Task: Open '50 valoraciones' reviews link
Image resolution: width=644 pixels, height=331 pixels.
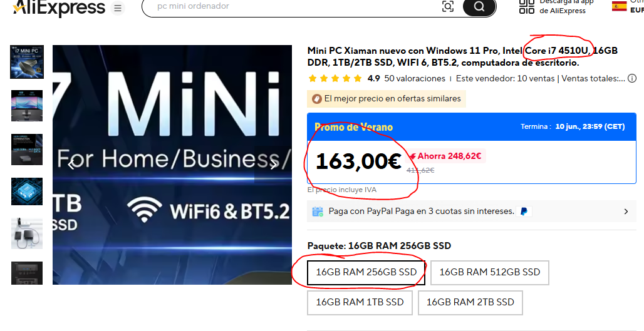Action: 415,78
